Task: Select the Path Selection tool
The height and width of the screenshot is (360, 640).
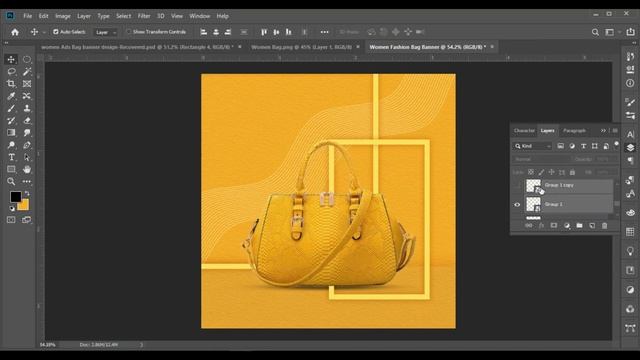Action: coord(27,157)
